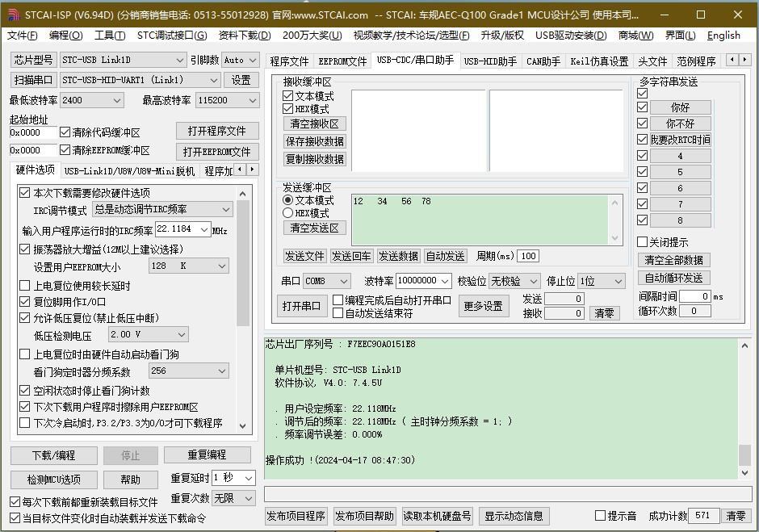Click 下载/编程 button
Screen dimensions: 759x532
[x=54, y=455]
